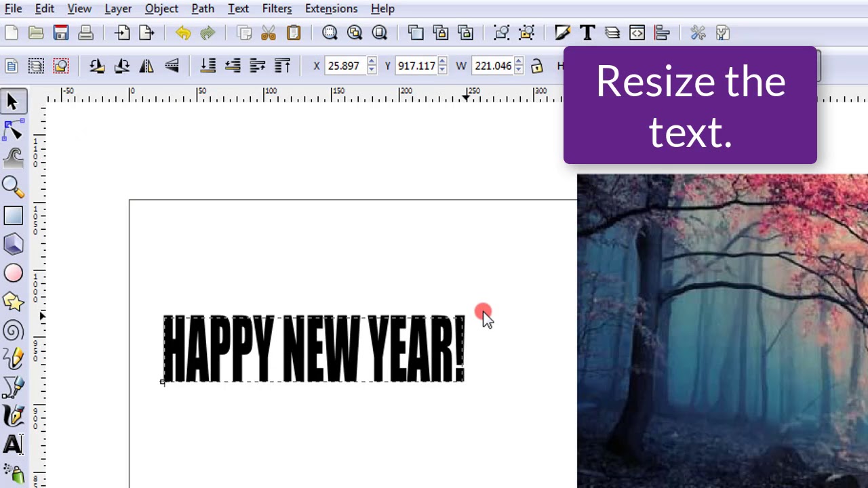
Task: Activate the Spiral tool
Action: [13, 331]
